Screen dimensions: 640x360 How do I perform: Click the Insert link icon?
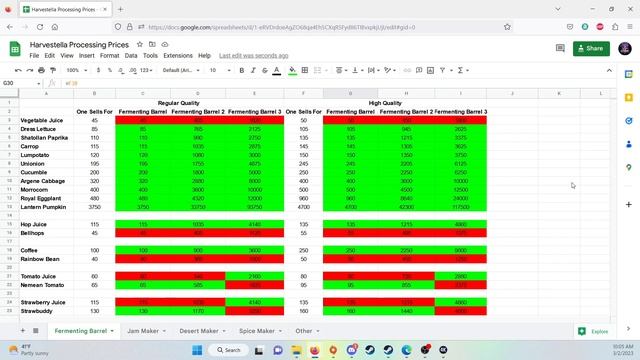pyautogui.click(x=407, y=71)
